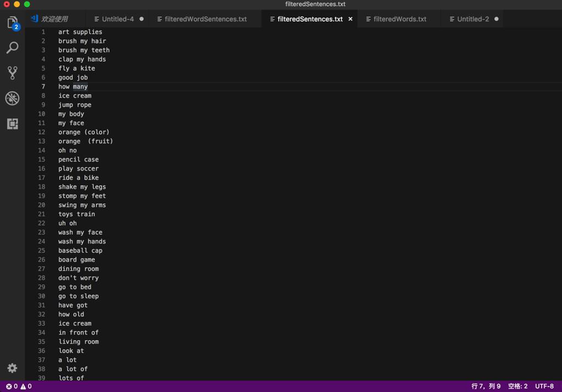This screenshot has height=392, width=562.
Task: Open the Debug view in activity bar
Action: [13, 98]
